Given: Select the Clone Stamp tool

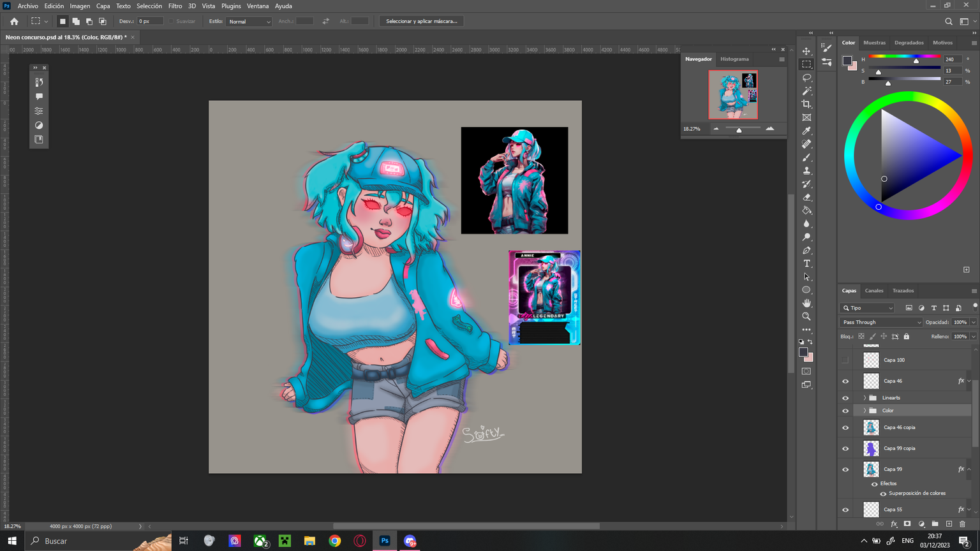Looking at the screenshot, I should [806, 170].
